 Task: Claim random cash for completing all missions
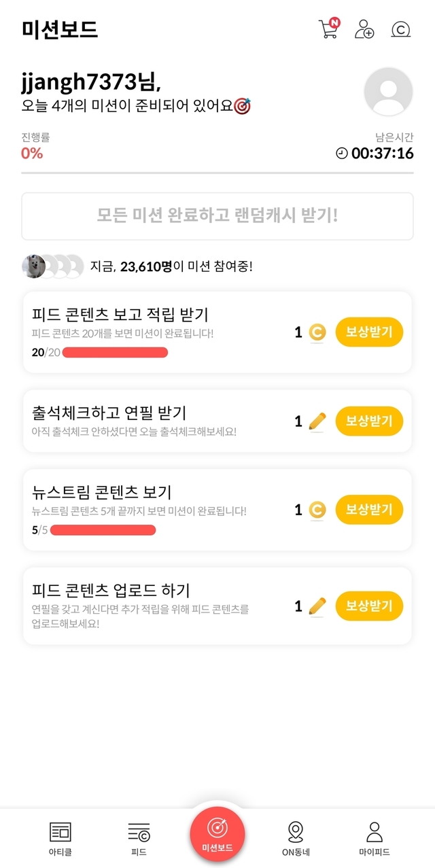pyautogui.click(x=217, y=216)
